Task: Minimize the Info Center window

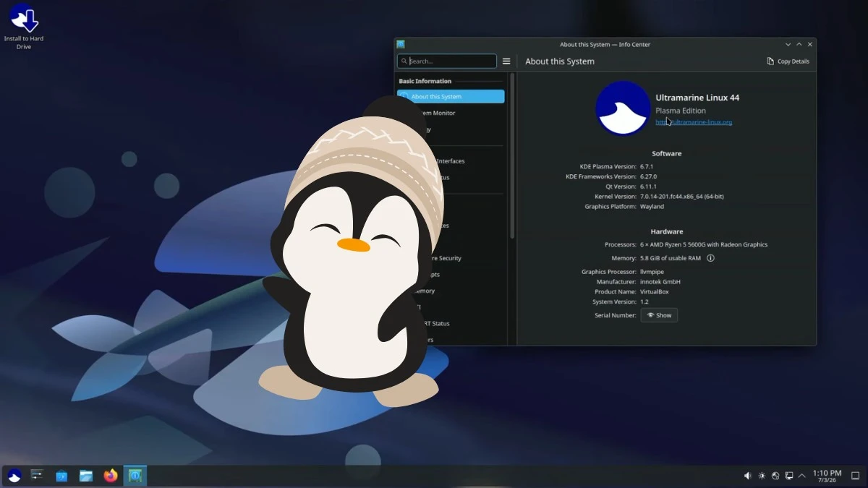Action: pyautogui.click(x=788, y=44)
